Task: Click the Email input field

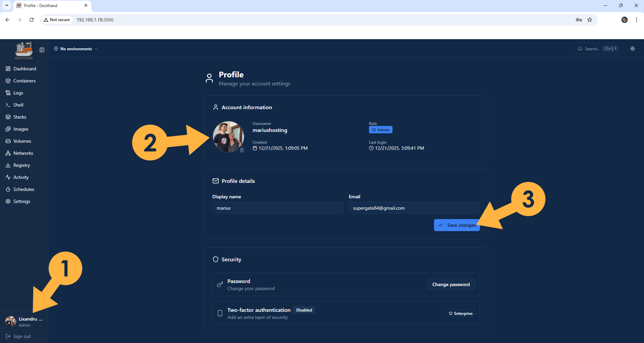Action: coord(414,208)
